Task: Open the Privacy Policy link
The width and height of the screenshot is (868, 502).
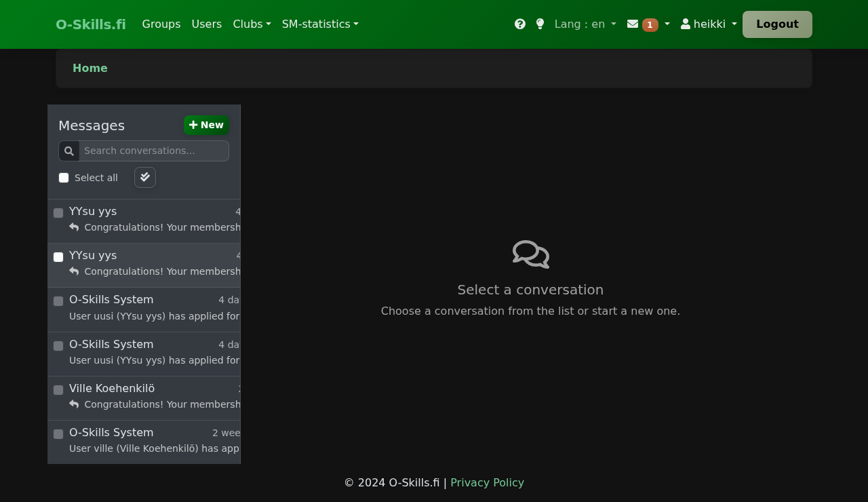Action: 487,483
